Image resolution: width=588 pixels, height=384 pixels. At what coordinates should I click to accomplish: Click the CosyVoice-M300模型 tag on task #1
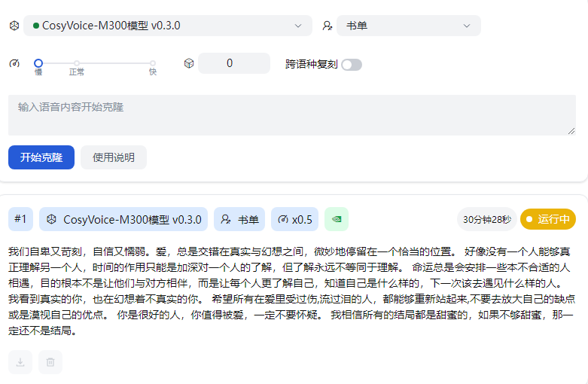(x=123, y=219)
